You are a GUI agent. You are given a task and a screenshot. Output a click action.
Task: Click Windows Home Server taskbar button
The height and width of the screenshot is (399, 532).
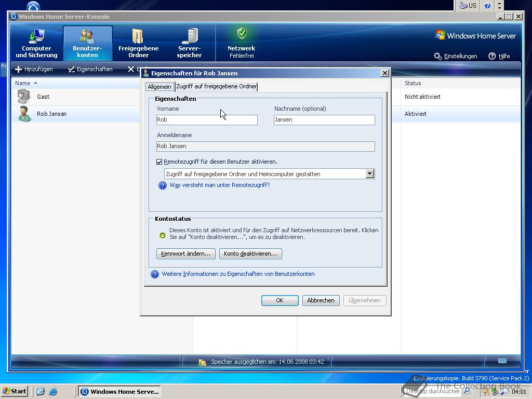(x=119, y=392)
